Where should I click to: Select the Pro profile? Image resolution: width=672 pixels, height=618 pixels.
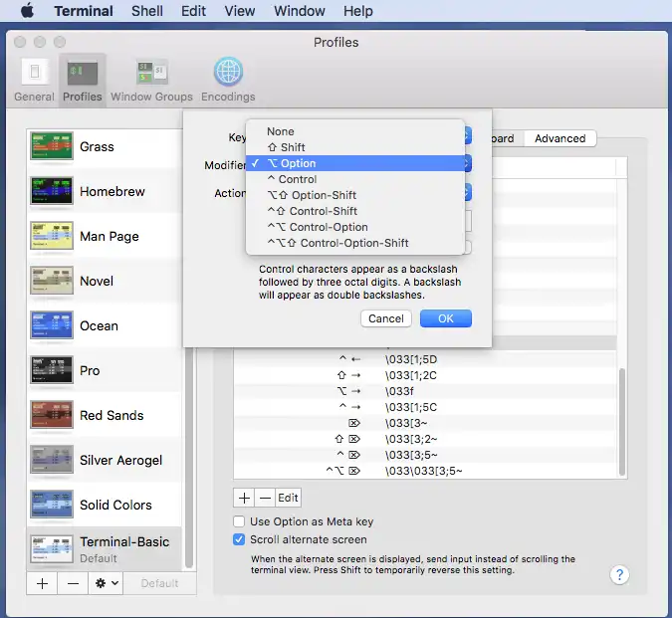pos(104,370)
